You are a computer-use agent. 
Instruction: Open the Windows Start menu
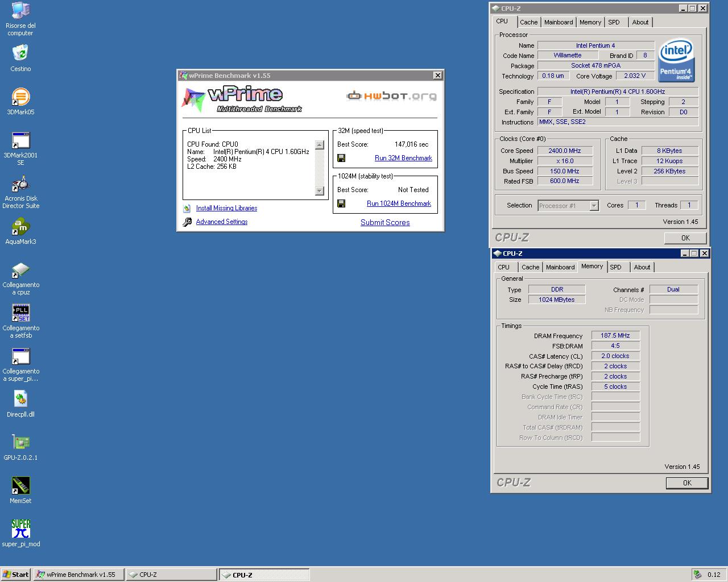click(16, 575)
